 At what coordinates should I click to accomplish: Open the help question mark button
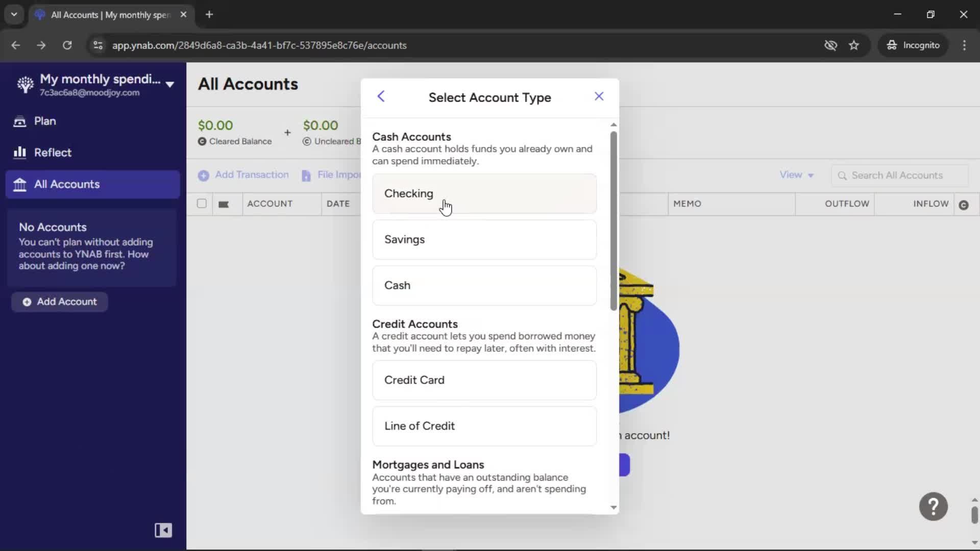934,506
